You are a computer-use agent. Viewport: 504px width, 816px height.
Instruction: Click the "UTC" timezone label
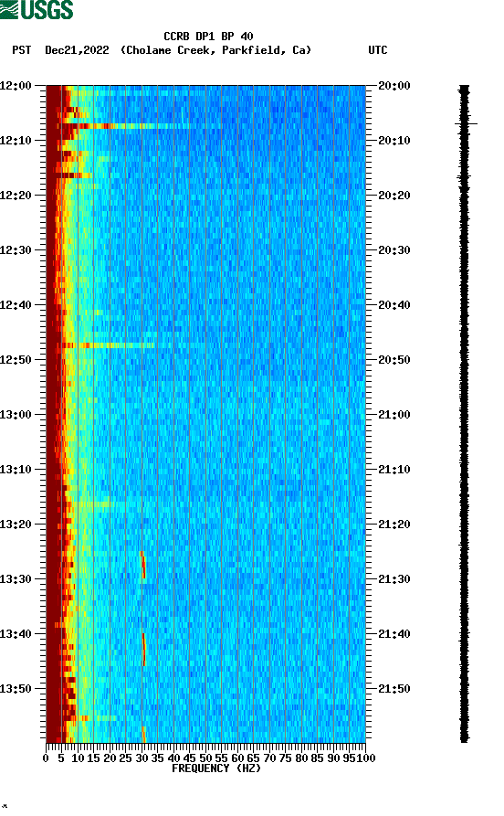click(x=378, y=50)
